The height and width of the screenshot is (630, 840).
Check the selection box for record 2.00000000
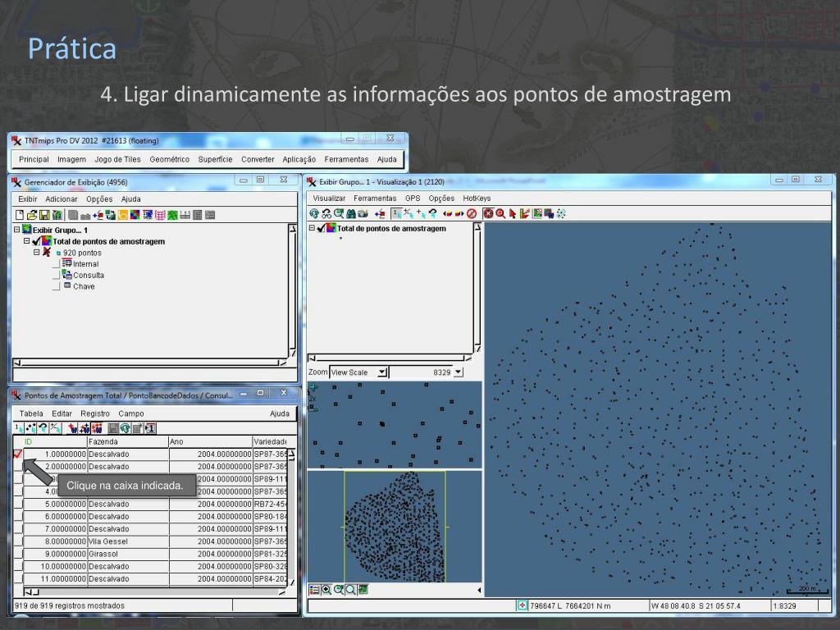coord(18,467)
